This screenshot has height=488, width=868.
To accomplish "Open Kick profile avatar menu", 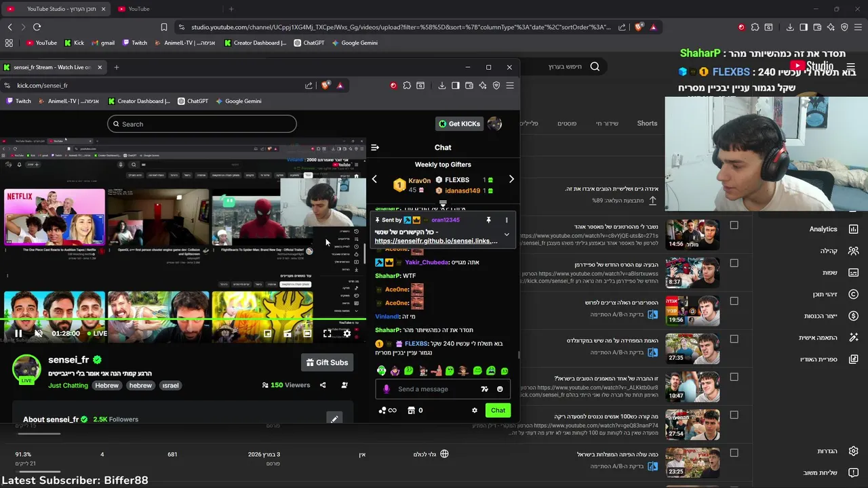I will click(494, 123).
